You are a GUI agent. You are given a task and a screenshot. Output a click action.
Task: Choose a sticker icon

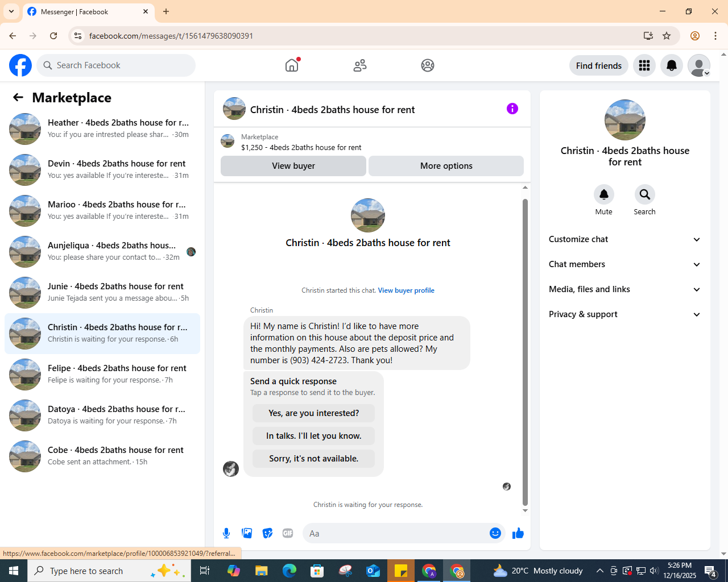point(267,533)
